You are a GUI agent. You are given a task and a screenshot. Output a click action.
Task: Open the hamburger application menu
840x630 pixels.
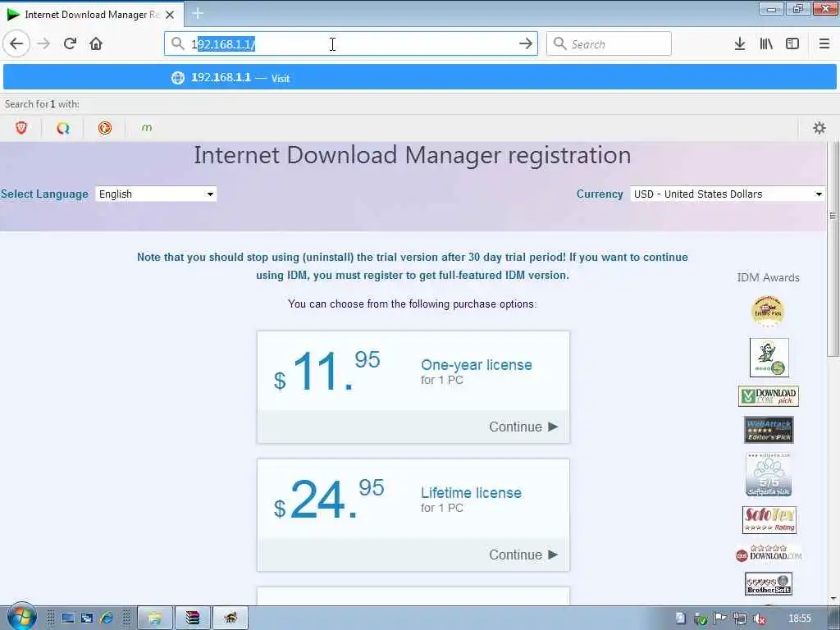click(824, 44)
